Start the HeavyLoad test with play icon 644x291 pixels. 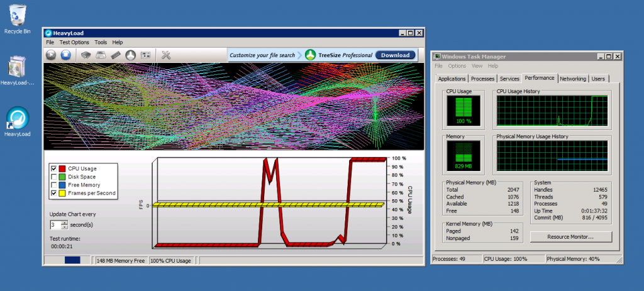50,55
